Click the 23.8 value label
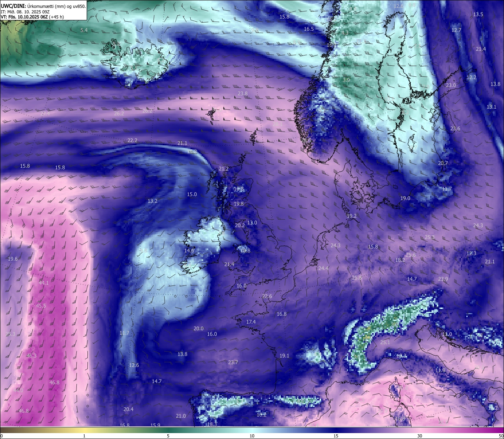Screen dimensions: 504x439 tap(243, 93)
